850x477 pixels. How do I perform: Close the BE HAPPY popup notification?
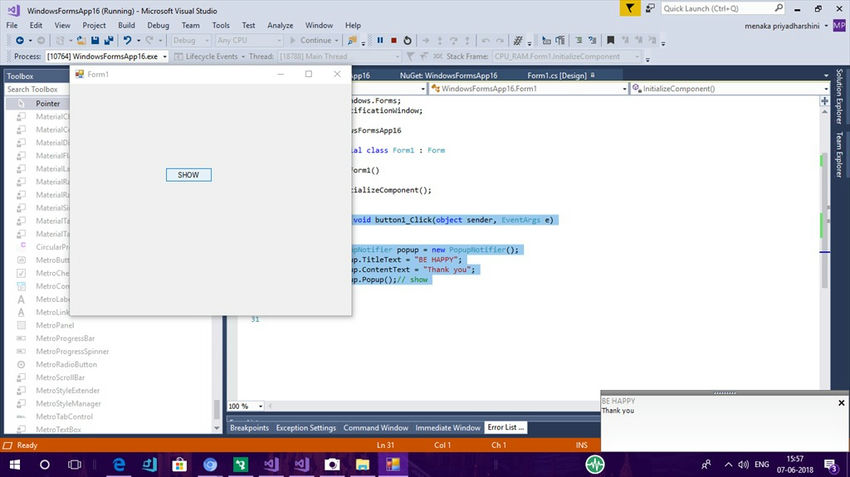click(x=841, y=403)
